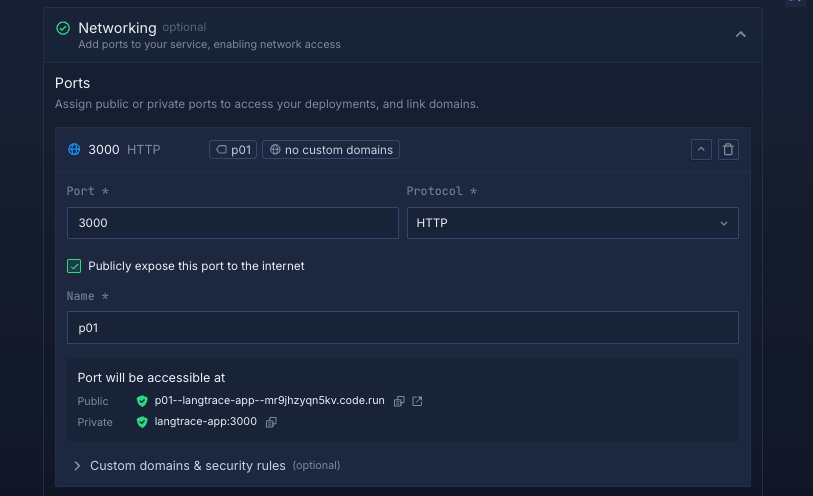Uncheck Publicly expose this port to internet

(x=74, y=266)
